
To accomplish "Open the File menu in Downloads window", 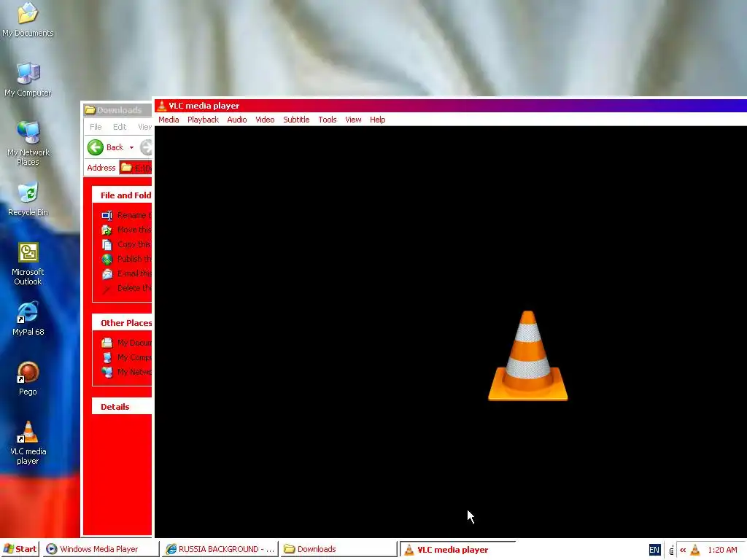I will [x=96, y=127].
